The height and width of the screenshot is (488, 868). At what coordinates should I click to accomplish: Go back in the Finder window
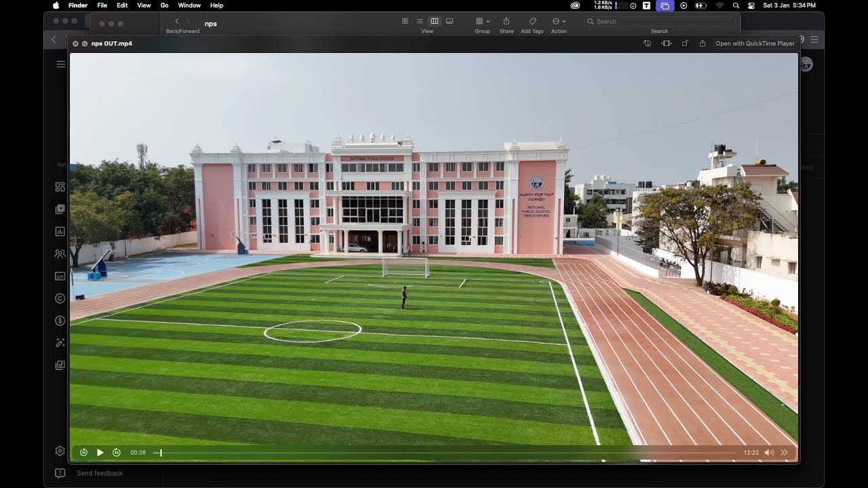177,21
